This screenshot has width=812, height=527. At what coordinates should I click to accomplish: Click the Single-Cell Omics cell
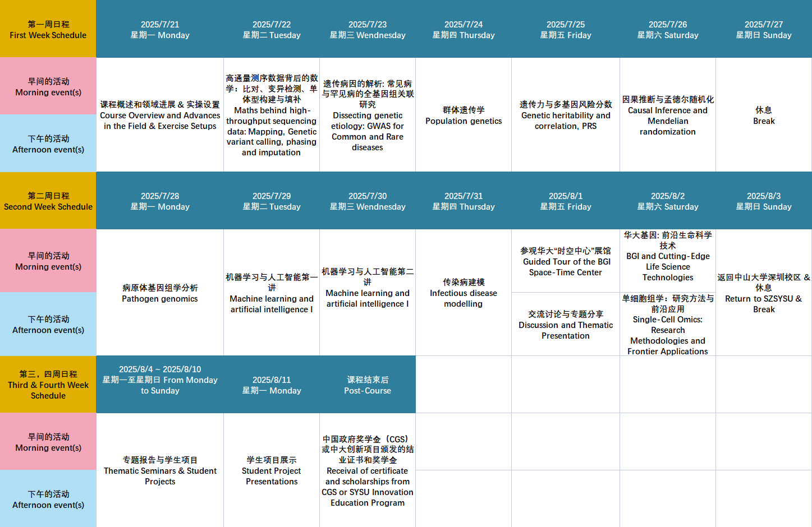click(668, 325)
